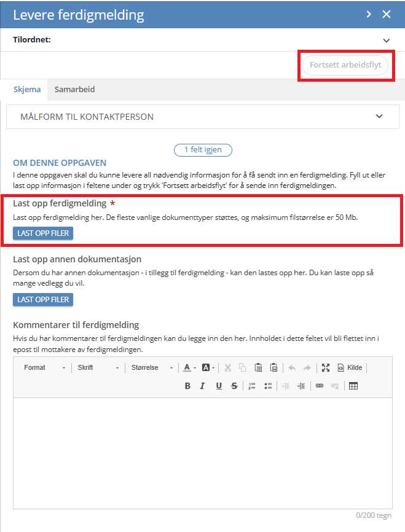Screen dimensions: 405x532
Task: Toggle underline text formatting
Action: pos(219,386)
